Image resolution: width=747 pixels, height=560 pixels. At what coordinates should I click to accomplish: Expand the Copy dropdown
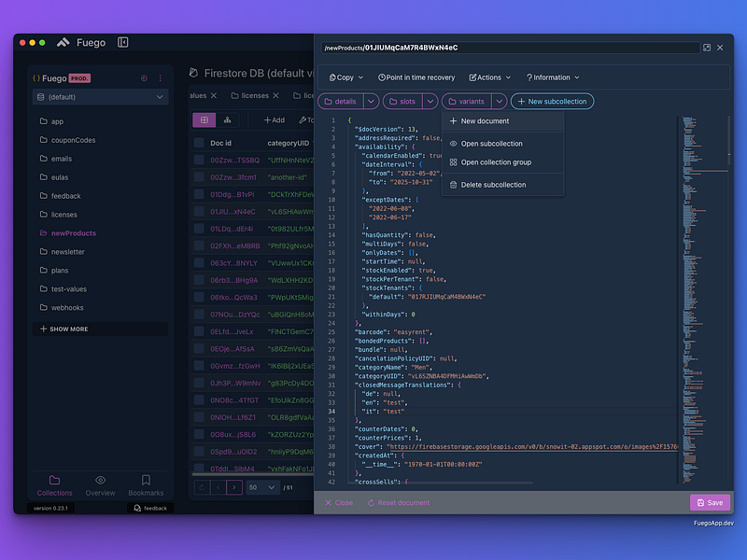[x=345, y=77]
